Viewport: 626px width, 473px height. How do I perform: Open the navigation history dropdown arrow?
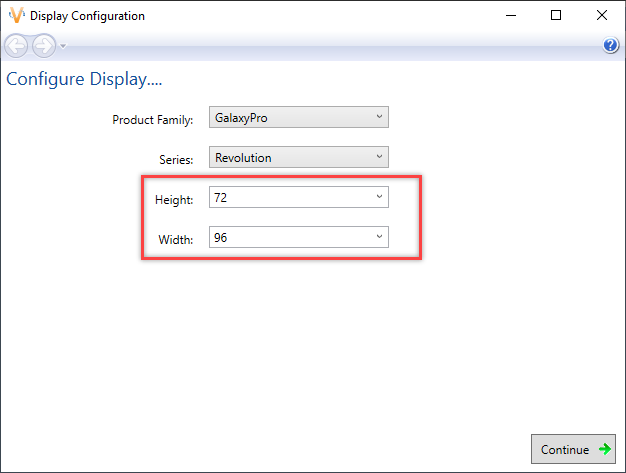[x=63, y=46]
